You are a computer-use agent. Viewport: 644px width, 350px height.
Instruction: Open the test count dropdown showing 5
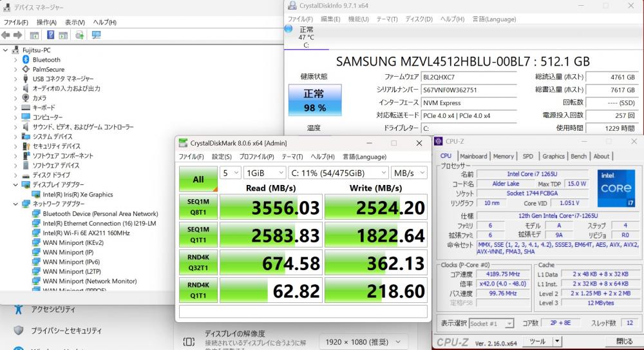tap(231, 173)
